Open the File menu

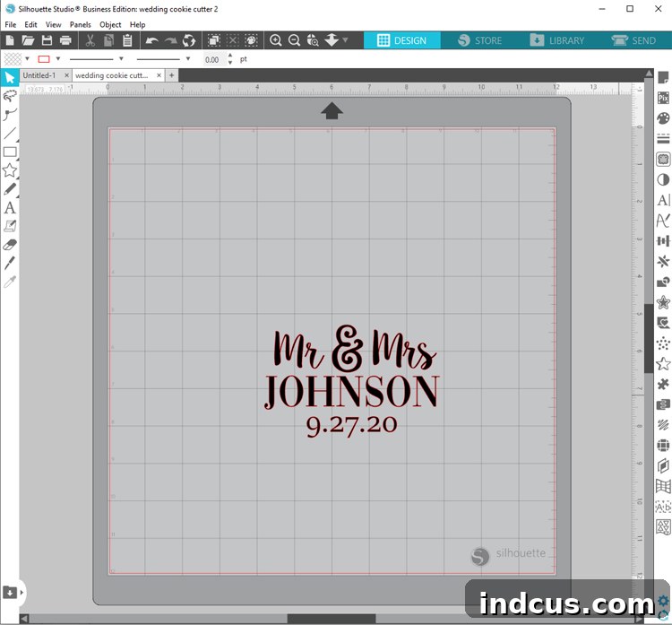[x=10, y=24]
